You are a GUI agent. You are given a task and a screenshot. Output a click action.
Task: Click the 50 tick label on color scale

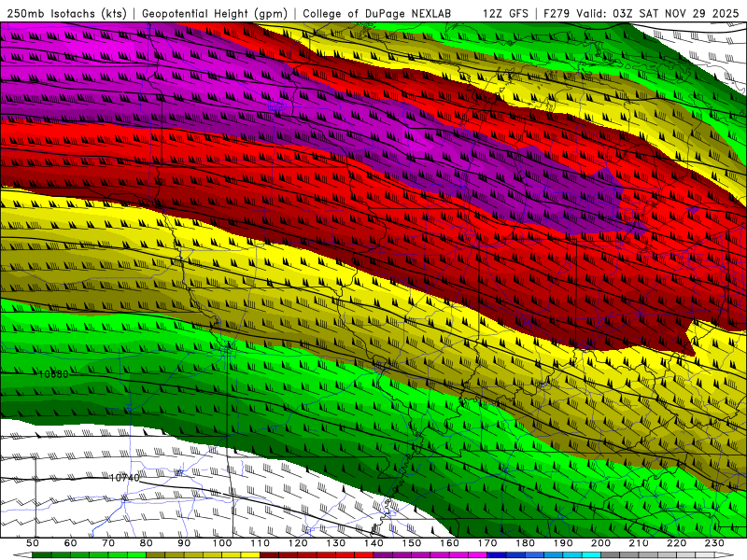[x=33, y=543]
